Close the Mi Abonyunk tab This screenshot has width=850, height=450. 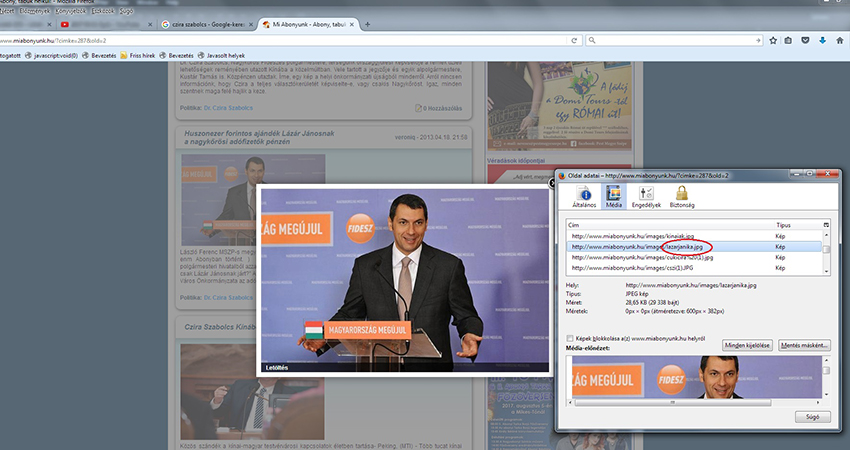pyautogui.click(x=352, y=24)
